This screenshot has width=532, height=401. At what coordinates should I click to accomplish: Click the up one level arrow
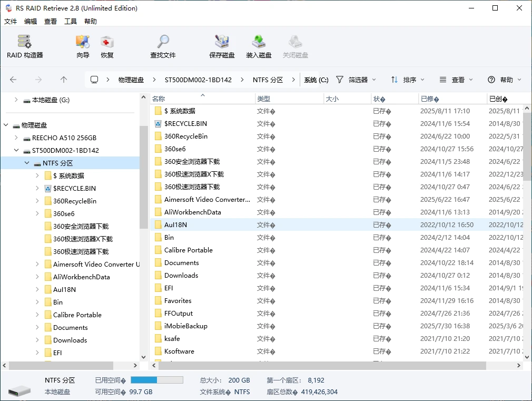click(x=63, y=79)
